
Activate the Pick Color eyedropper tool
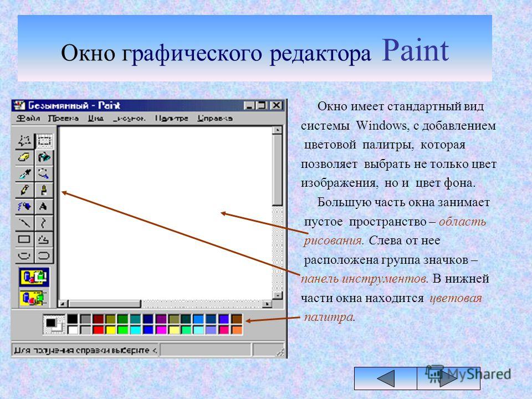pos(24,173)
